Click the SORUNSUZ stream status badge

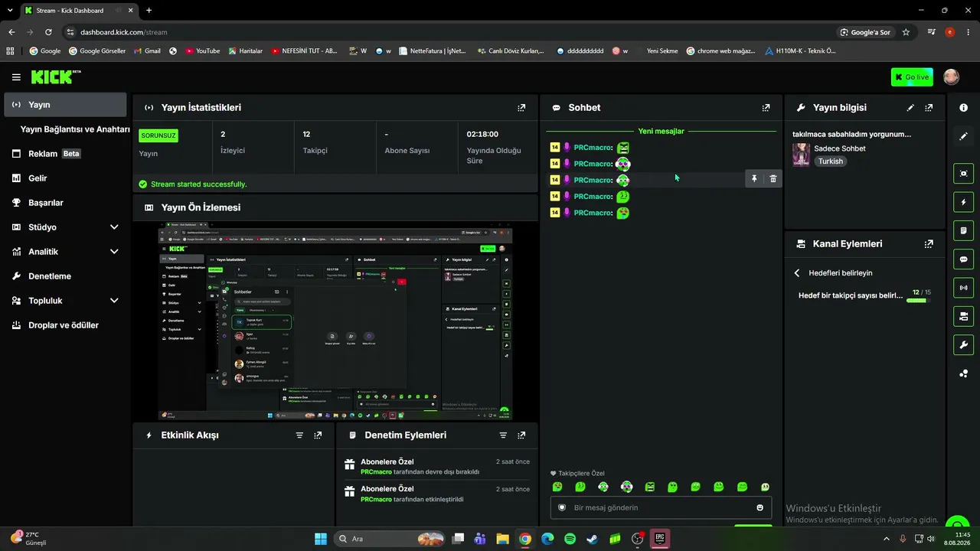158,135
